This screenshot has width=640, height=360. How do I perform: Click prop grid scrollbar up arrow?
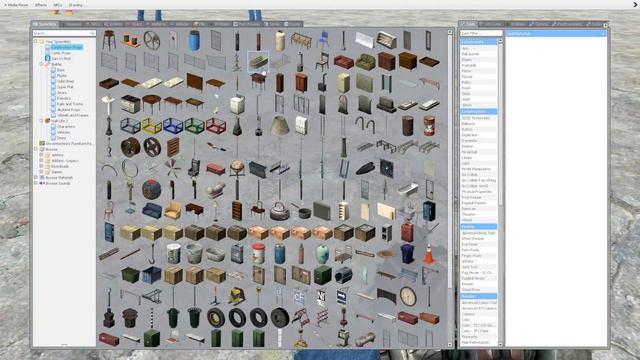pos(450,32)
